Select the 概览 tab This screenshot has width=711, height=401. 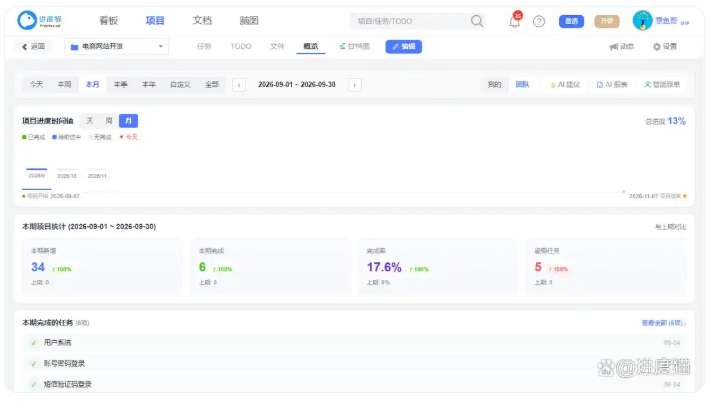(x=311, y=46)
